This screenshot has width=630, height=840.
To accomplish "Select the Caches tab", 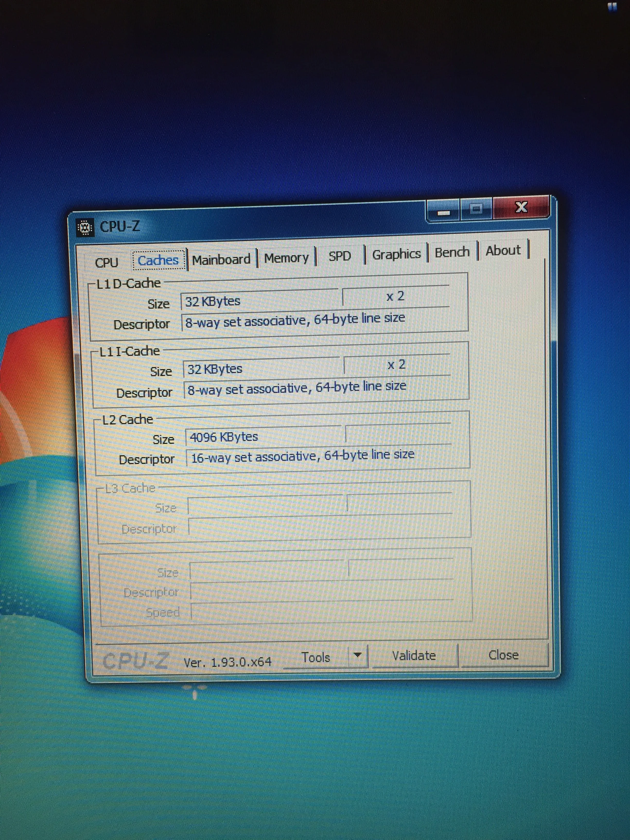I will click(x=158, y=260).
